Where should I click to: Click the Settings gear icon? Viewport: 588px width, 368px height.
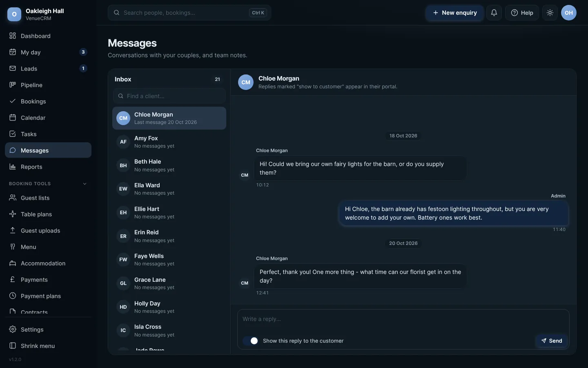pos(13,329)
